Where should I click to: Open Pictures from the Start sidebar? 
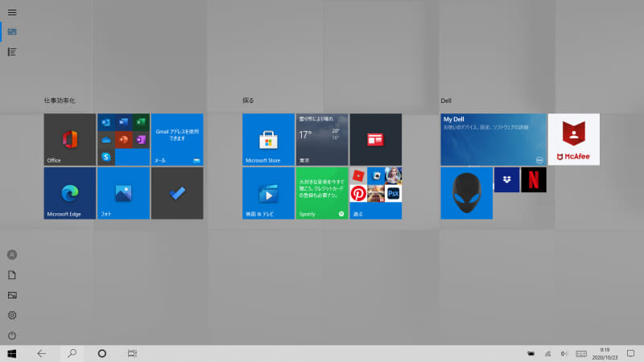[x=12, y=295]
